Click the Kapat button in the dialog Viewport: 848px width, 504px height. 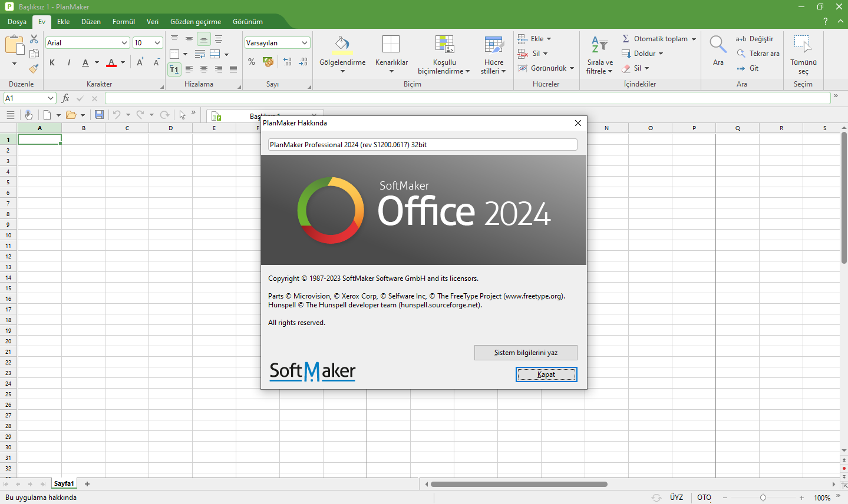[546, 374]
